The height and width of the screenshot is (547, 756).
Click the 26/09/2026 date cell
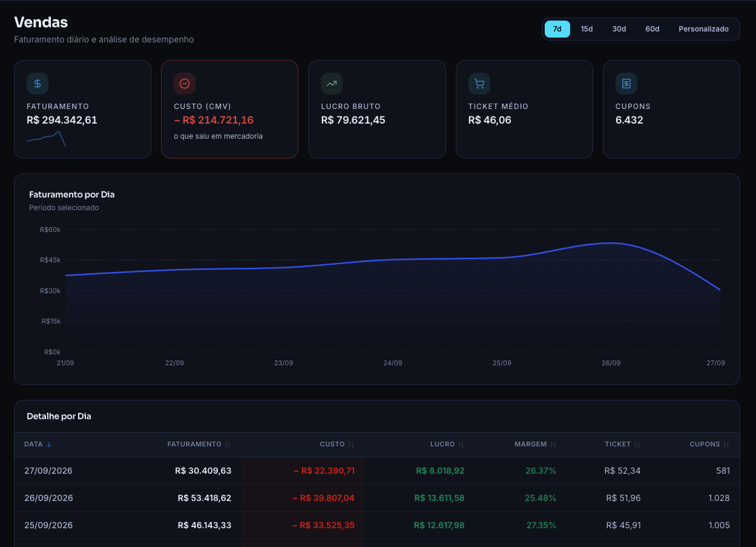(x=48, y=498)
